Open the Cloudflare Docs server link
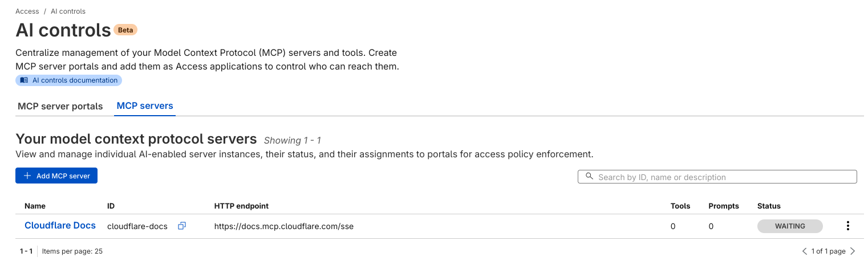This screenshot has width=868, height=265. coord(60,226)
